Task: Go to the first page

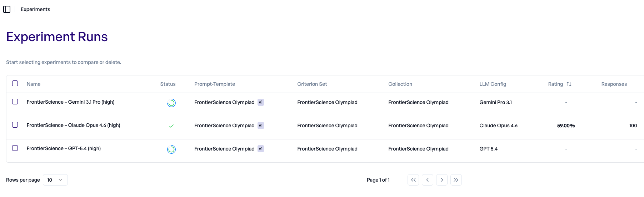Action: coord(413,180)
